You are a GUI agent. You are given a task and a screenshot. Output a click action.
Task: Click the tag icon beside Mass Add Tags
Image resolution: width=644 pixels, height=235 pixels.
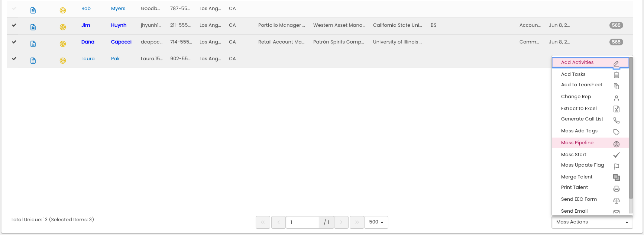point(616,132)
